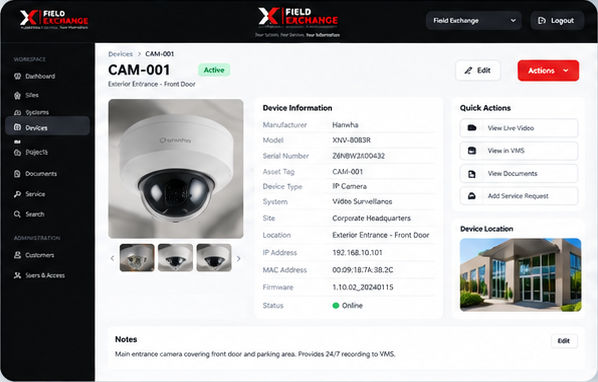Click the Service wrench icon
The width and height of the screenshot is (598, 382).
click(x=17, y=194)
